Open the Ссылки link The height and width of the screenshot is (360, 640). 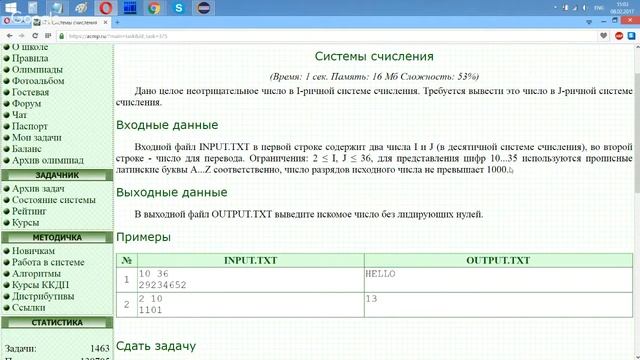[x=29, y=308]
